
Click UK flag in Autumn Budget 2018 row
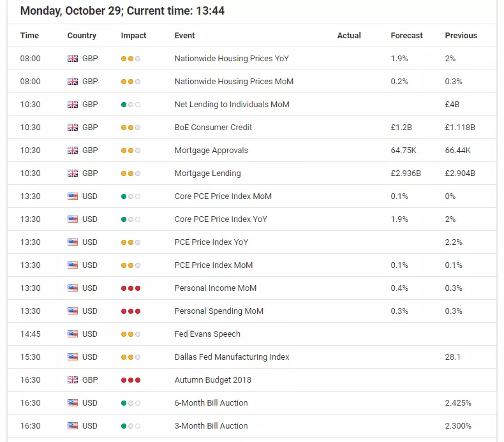[x=73, y=380]
